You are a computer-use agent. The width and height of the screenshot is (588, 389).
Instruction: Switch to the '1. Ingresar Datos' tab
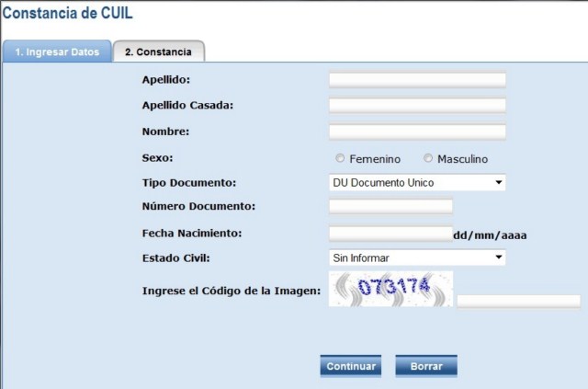[x=57, y=51]
